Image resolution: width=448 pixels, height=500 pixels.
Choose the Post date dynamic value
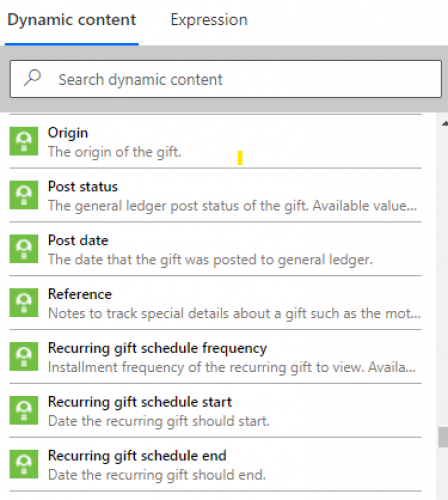(x=216, y=249)
